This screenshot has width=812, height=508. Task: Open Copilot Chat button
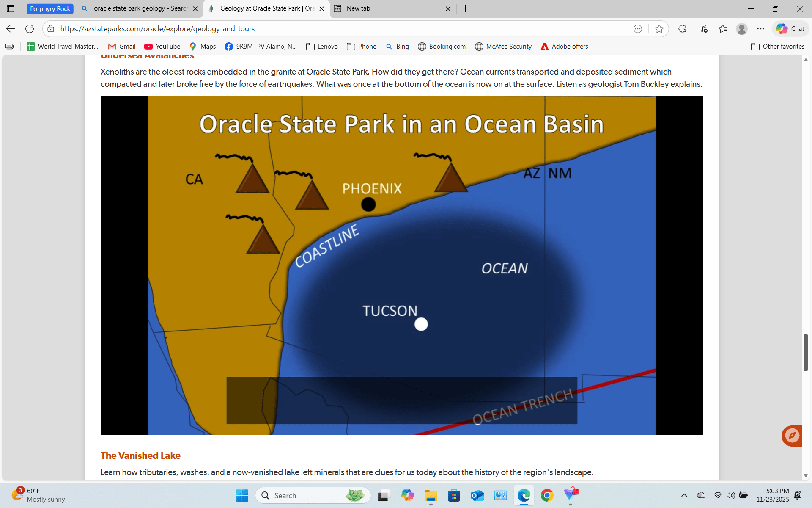pos(790,29)
